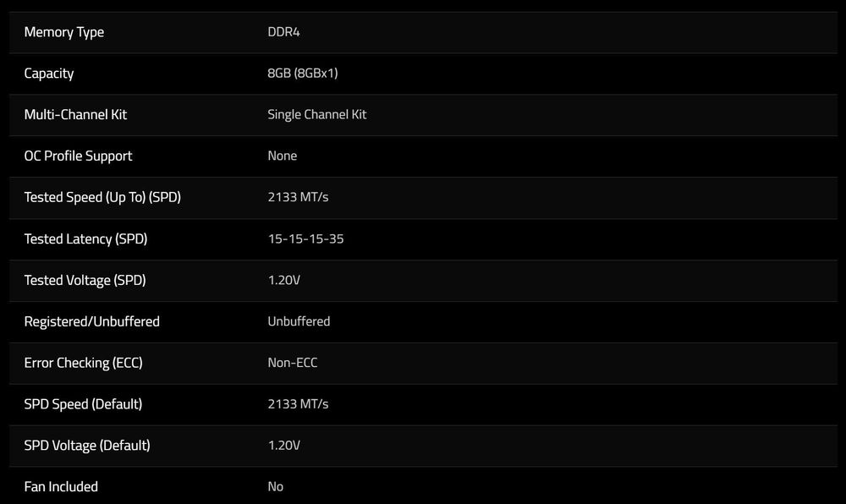Click the SPD Voltage (Default) label
846x504 pixels.
click(x=87, y=445)
